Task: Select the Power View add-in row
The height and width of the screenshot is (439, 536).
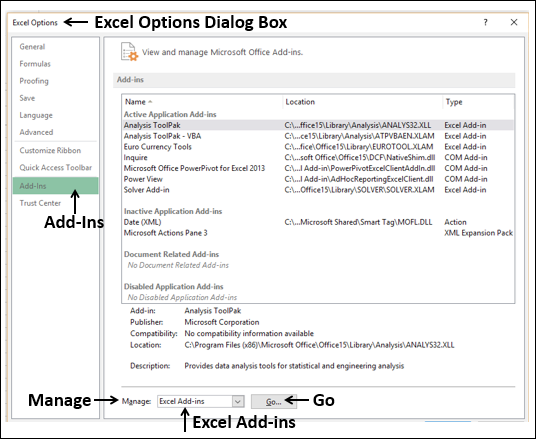Action: (x=318, y=179)
